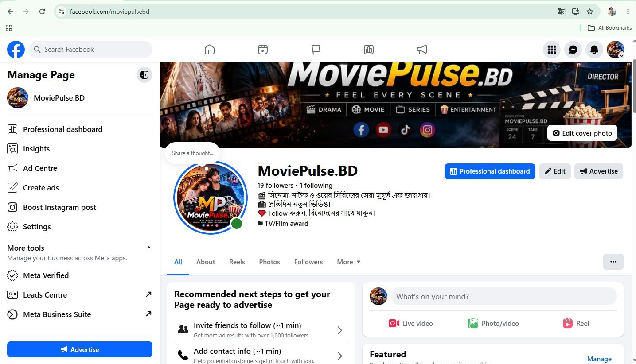636x364 pixels.
Task: Click the TikTok icon on the cover photo
Action: tap(406, 130)
